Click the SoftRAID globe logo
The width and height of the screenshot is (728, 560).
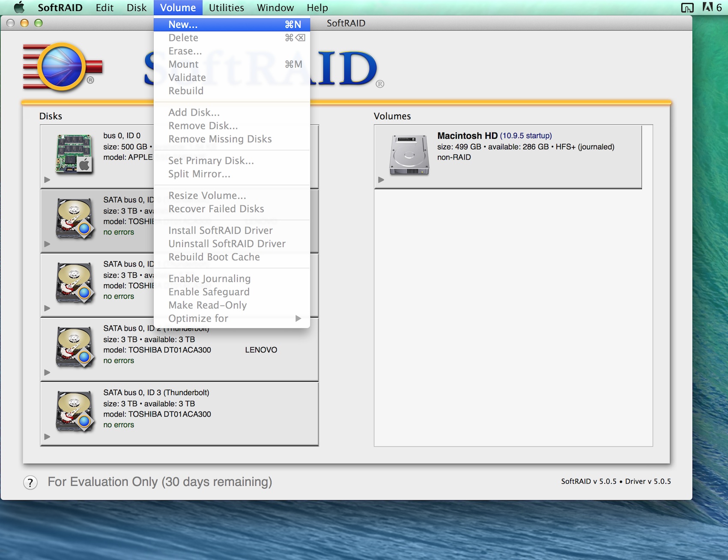[x=62, y=67]
